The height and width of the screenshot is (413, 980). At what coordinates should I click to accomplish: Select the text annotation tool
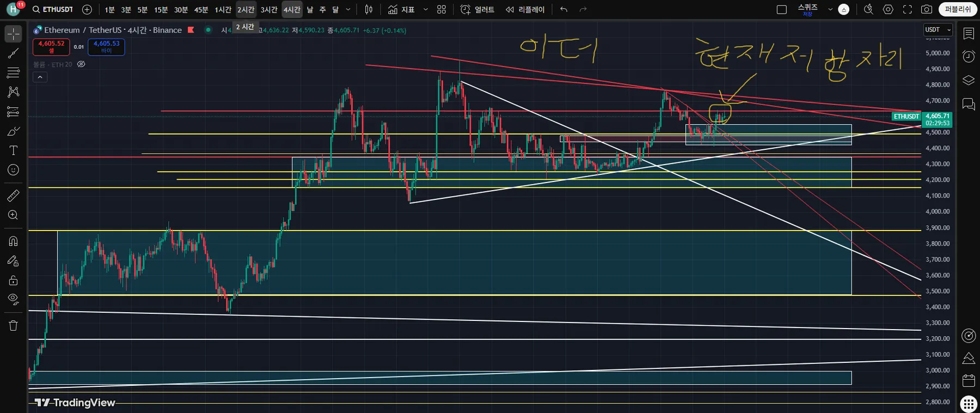point(13,150)
